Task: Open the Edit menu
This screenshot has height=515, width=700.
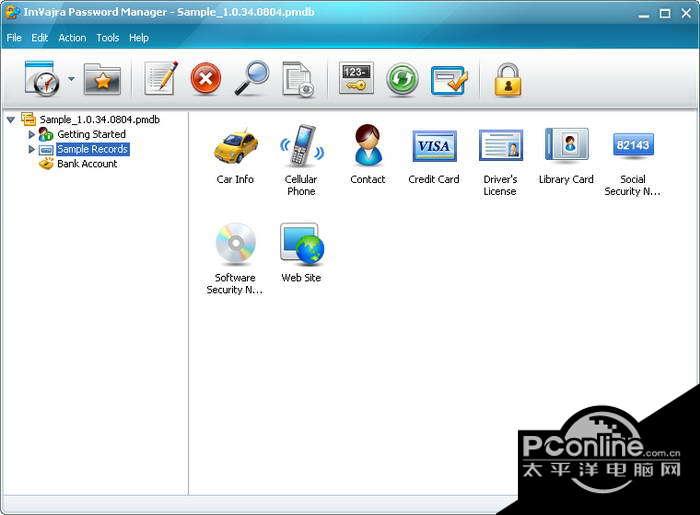Action: click(39, 38)
